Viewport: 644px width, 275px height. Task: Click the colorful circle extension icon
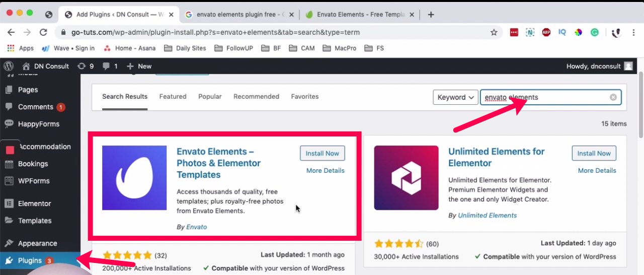coord(579,32)
